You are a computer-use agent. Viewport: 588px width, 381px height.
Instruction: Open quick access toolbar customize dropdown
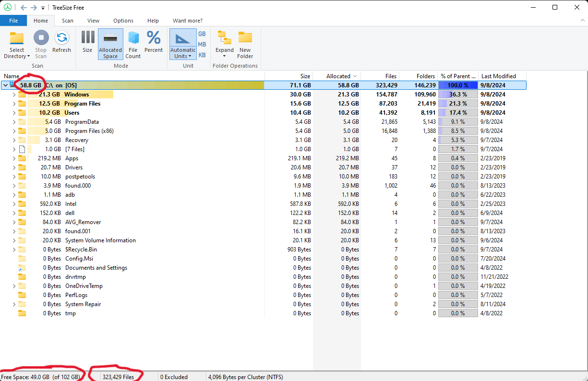click(43, 8)
